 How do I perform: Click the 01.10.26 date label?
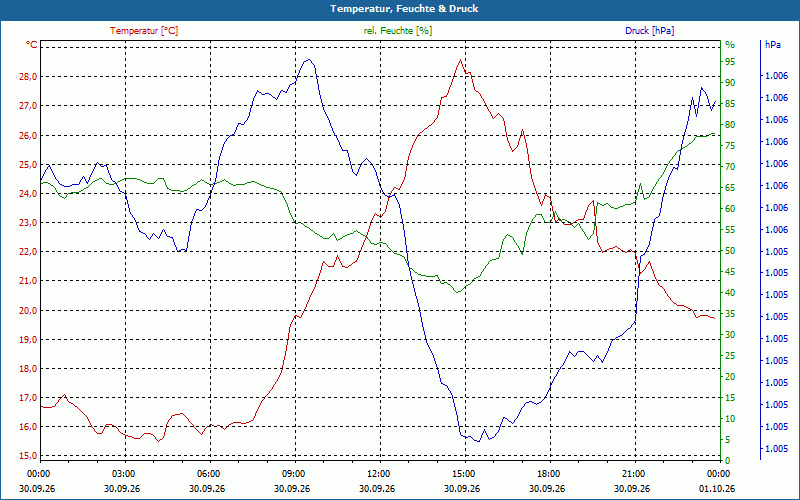(x=717, y=488)
